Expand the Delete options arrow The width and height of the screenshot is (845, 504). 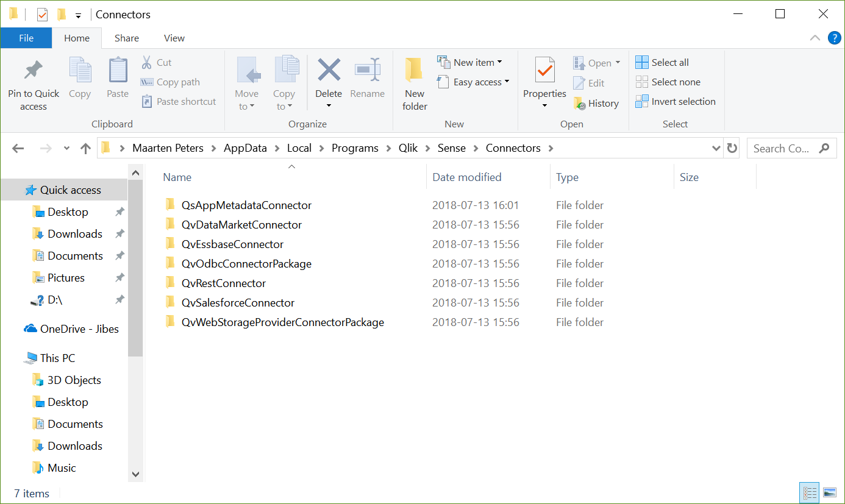pyautogui.click(x=329, y=106)
